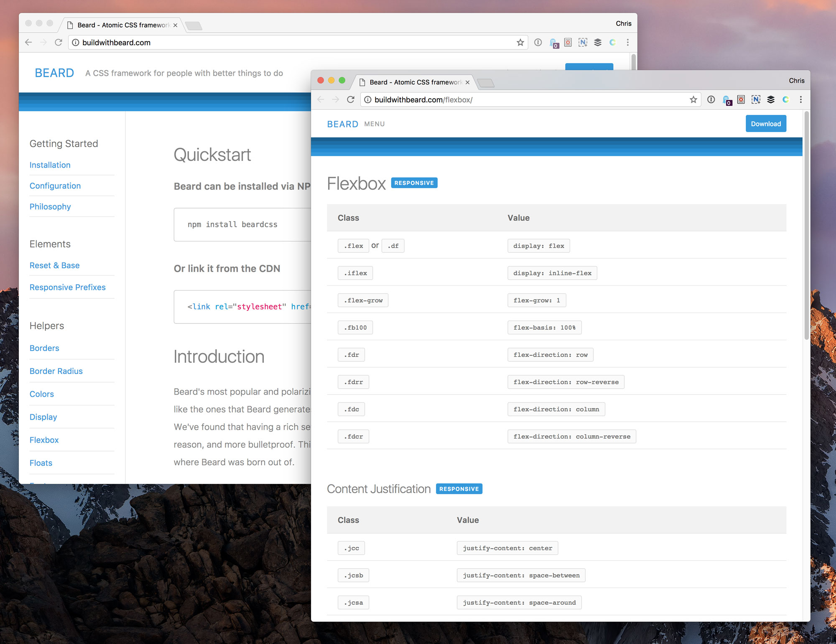Viewport: 836px width, 644px height.
Task: Click the 1Password extension icon in front window
Action: tap(711, 99)
